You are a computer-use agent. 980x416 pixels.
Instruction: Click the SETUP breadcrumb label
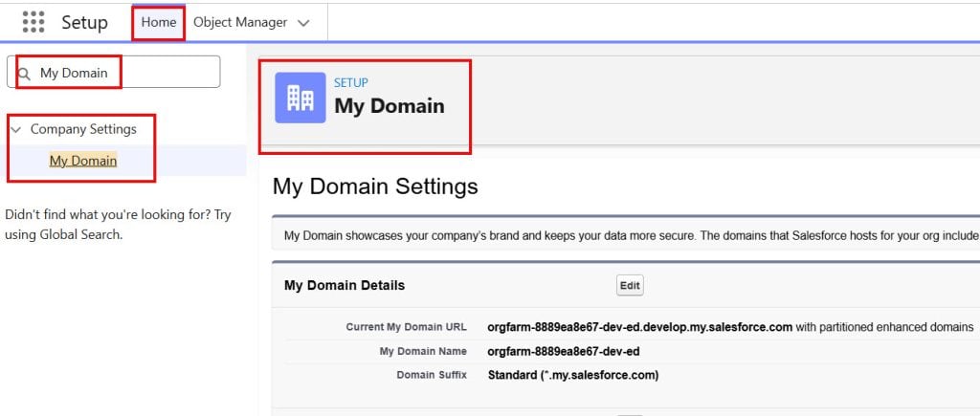pyautogui.click(x=350, y=82)
